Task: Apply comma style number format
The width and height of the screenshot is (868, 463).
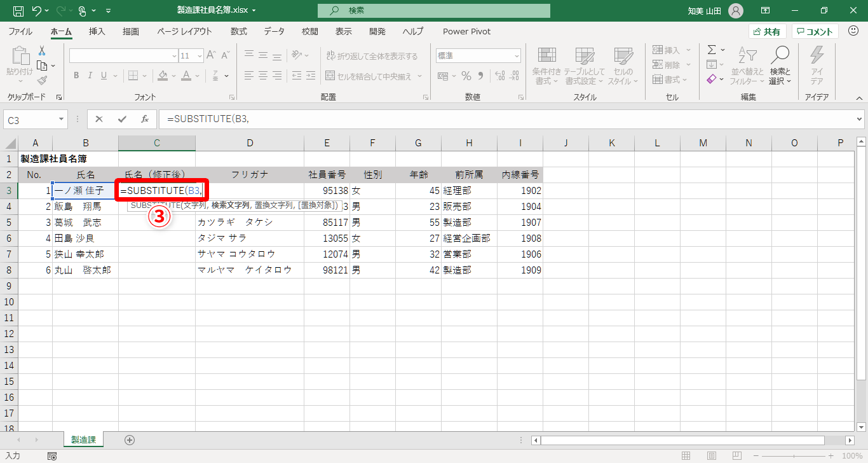Action: coord(480,76)
